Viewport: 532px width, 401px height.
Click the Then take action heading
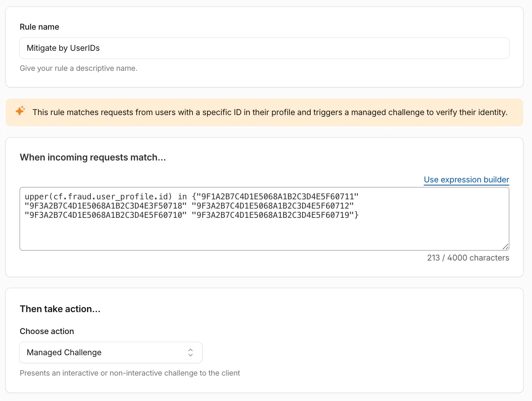tap(60, 309)
